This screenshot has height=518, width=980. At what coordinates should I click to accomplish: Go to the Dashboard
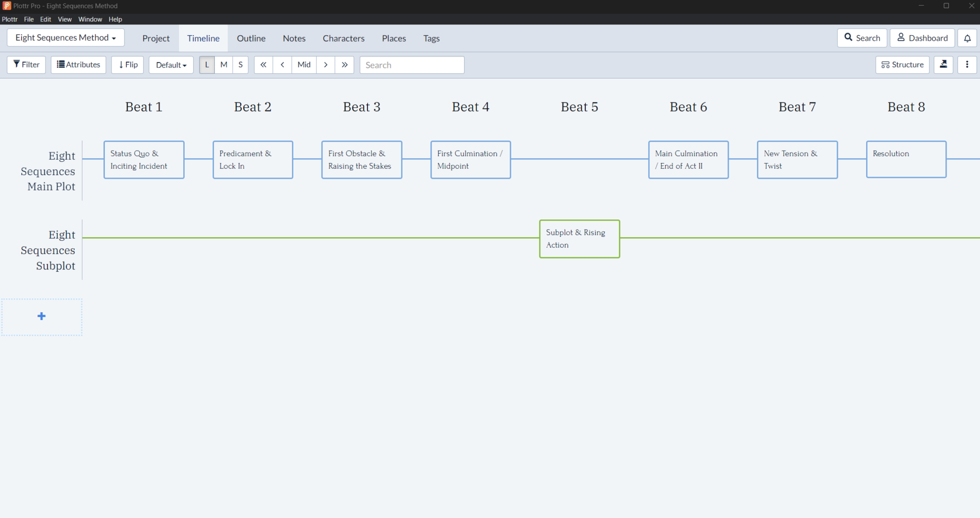tap(922, 38)
